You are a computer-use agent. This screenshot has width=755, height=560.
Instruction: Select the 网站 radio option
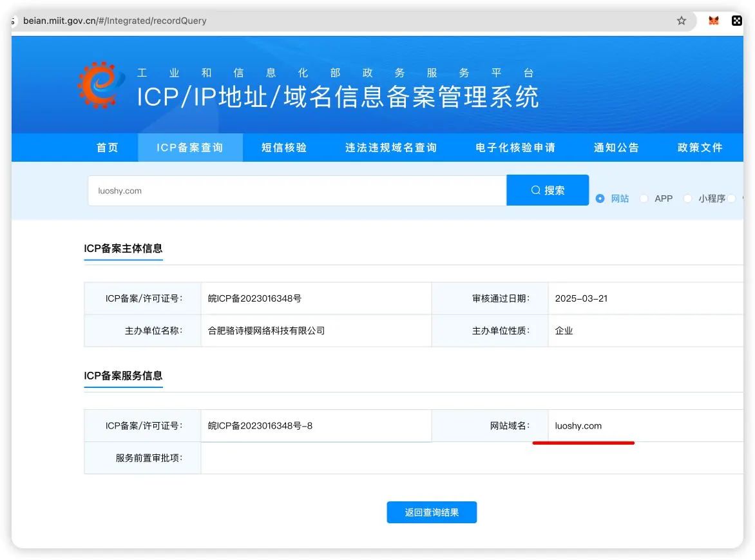600,198
